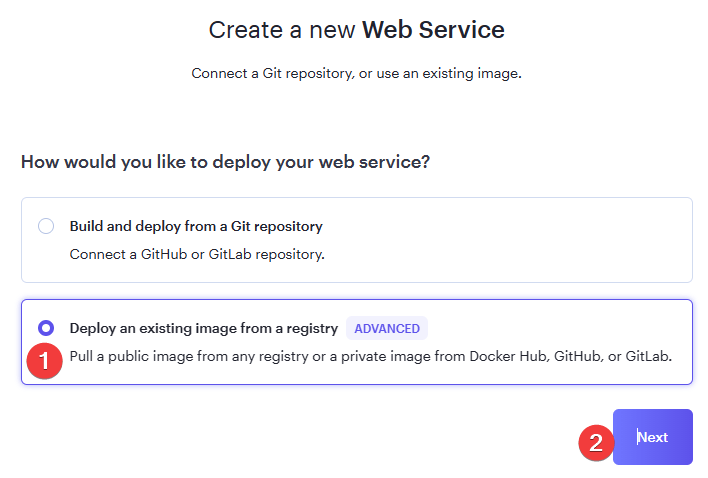The image size is (708, 478).
Task: Click empty area of Git repository option card
Action: [x=520, y=240]
